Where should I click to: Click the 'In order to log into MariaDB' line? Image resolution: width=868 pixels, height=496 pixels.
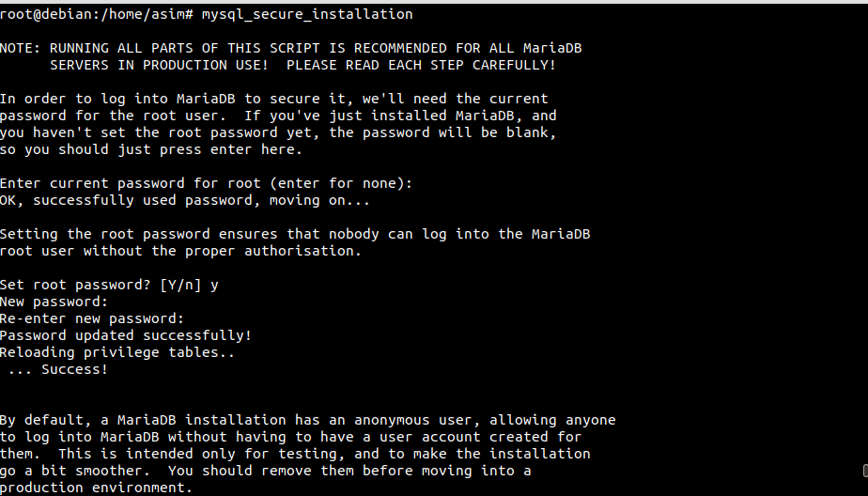(273, 99)
